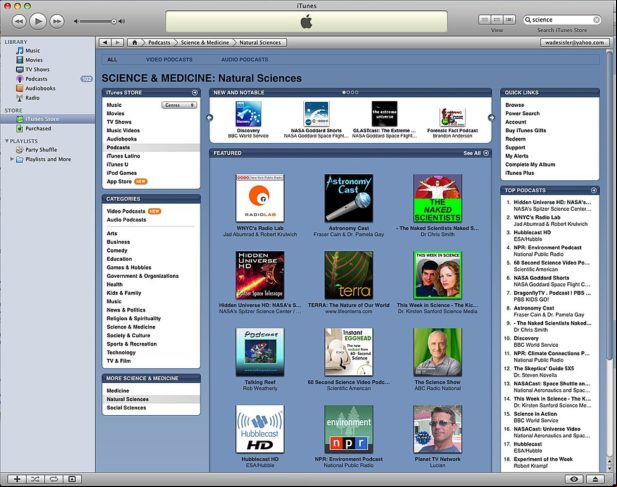Open the Astronomy Cast artwork
617x487 pixels.
[349, 198]
